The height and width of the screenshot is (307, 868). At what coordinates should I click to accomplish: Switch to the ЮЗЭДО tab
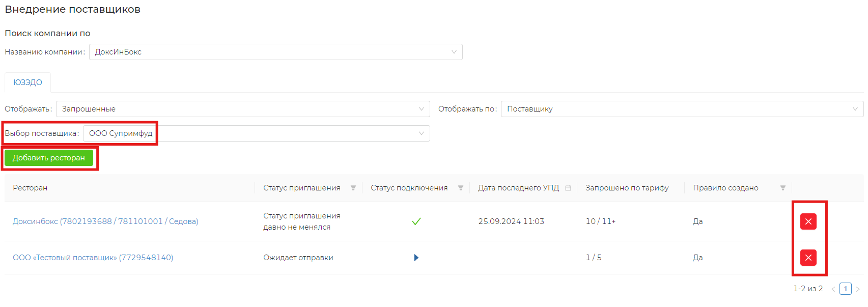pos(27,82)
